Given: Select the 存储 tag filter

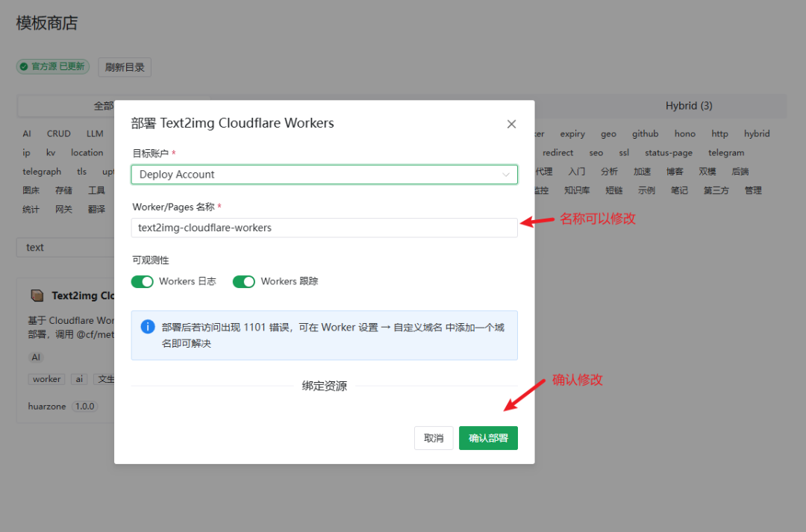Looking at the screenshot, I should [x=63, y=191].
